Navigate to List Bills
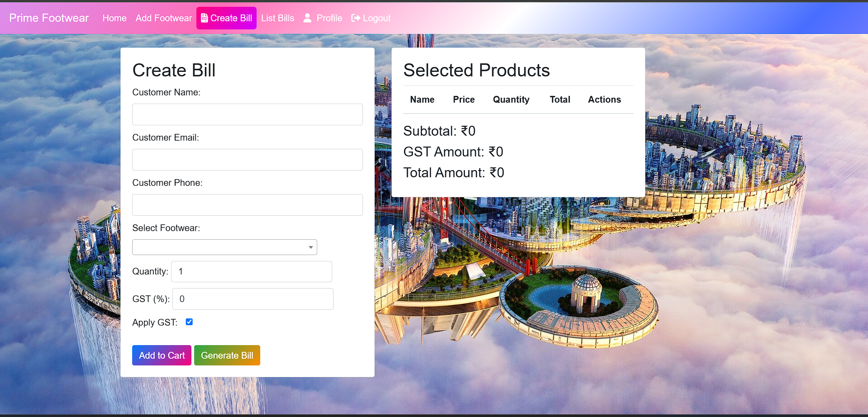Image resolution: width=868 pixels, height=417 pixels. 277,18
